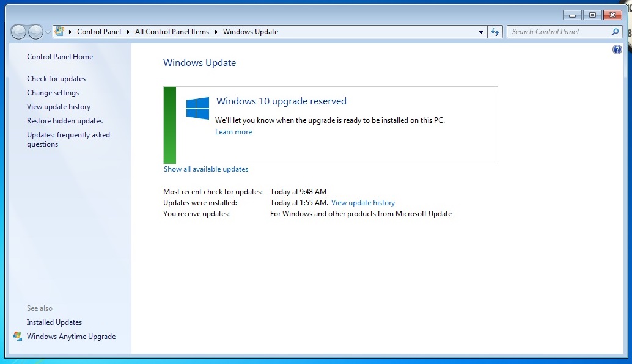Expand arrow before Control Panel breadcrumb
Screen dimensions: 632x364
70,32
